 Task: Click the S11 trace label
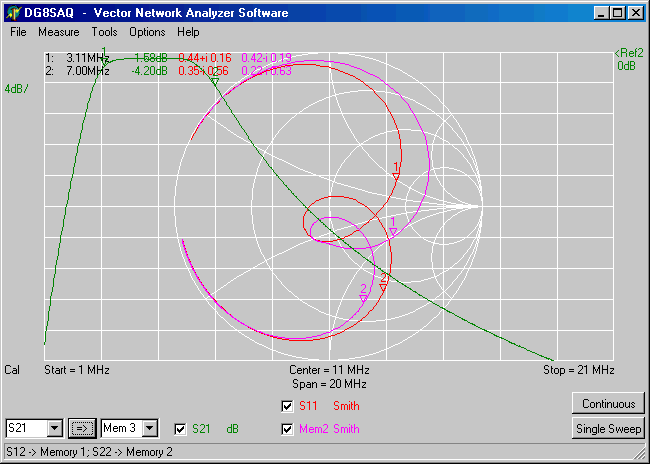(x=308, y=406)
